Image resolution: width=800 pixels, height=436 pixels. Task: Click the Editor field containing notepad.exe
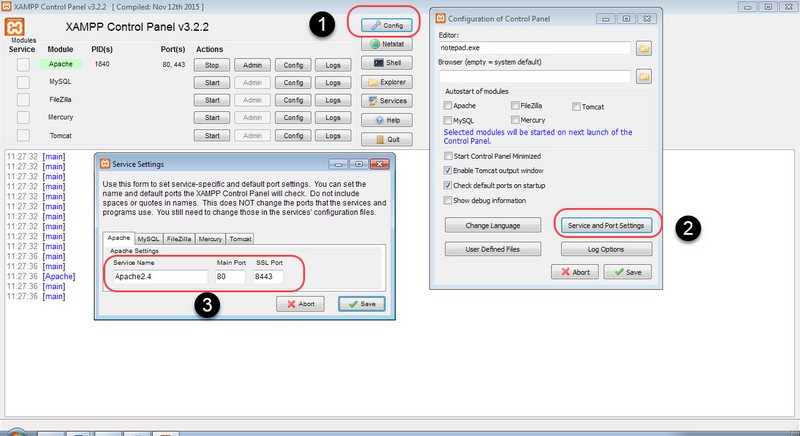pos(535,48)
